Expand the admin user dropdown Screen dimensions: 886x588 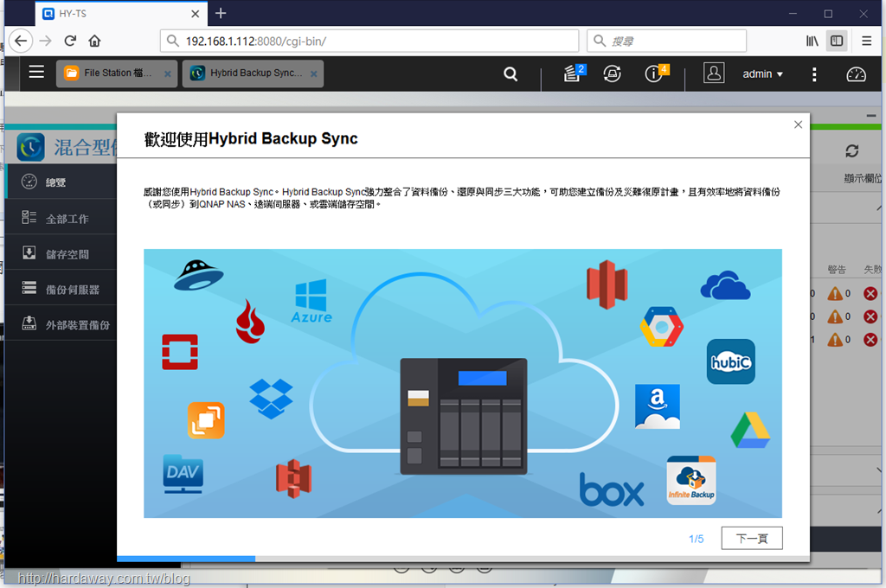coord(763,74)
